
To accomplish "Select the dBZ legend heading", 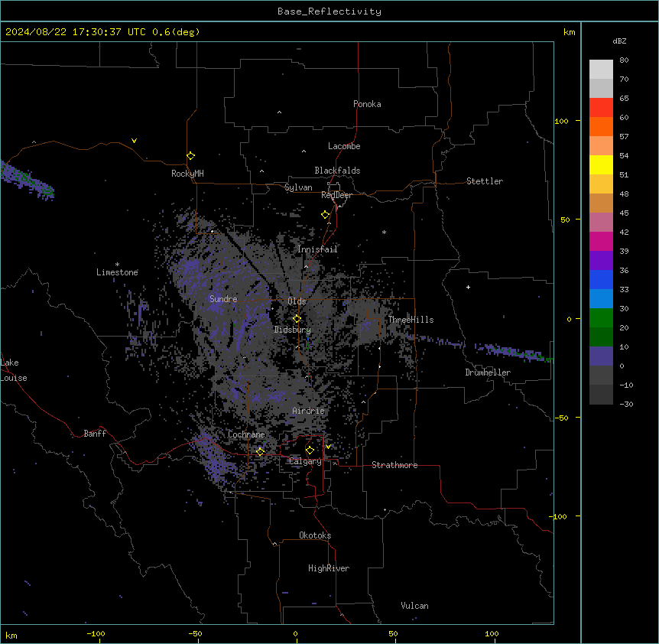I will pyautogui.click(x=619, y=41).
